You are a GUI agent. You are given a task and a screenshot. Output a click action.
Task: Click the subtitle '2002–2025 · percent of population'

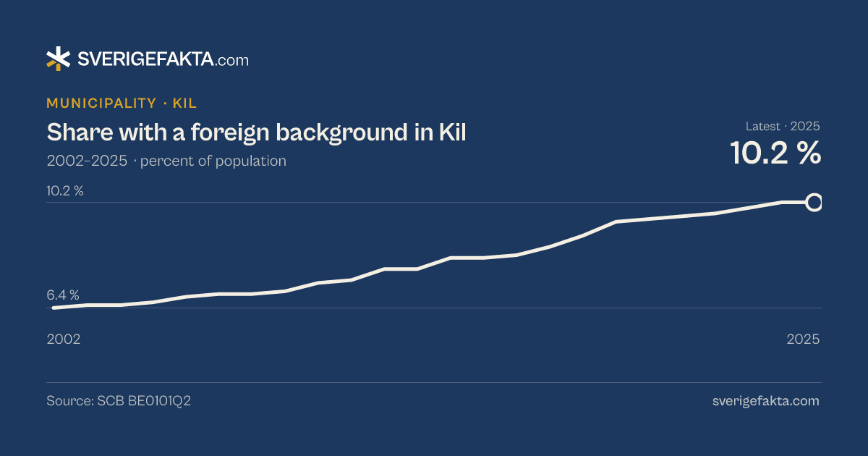tap(166, 161)
